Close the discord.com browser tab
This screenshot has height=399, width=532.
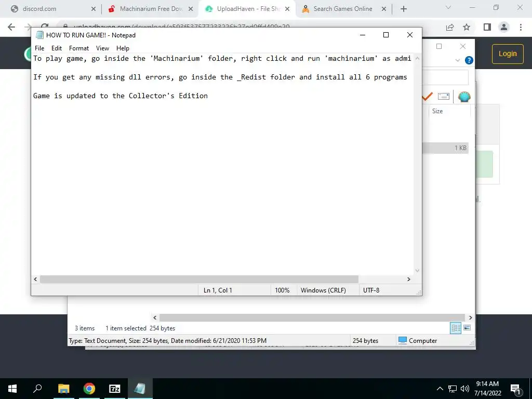point(94,9)
